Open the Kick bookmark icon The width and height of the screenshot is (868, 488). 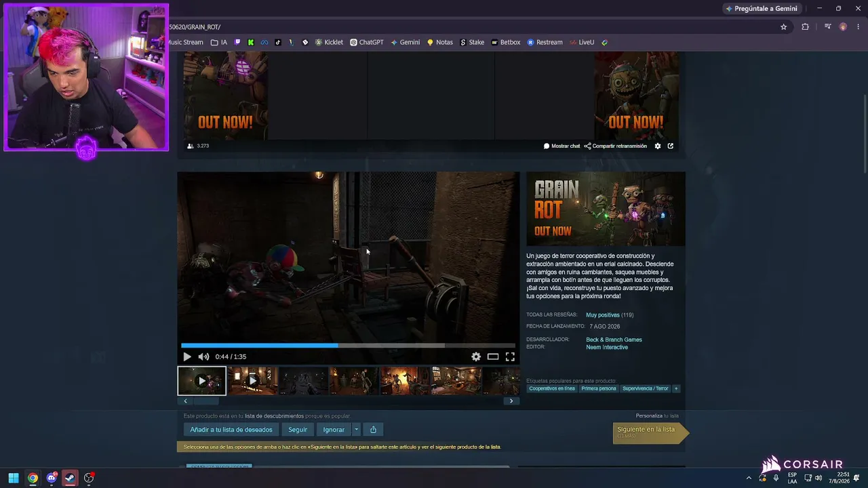251,42
